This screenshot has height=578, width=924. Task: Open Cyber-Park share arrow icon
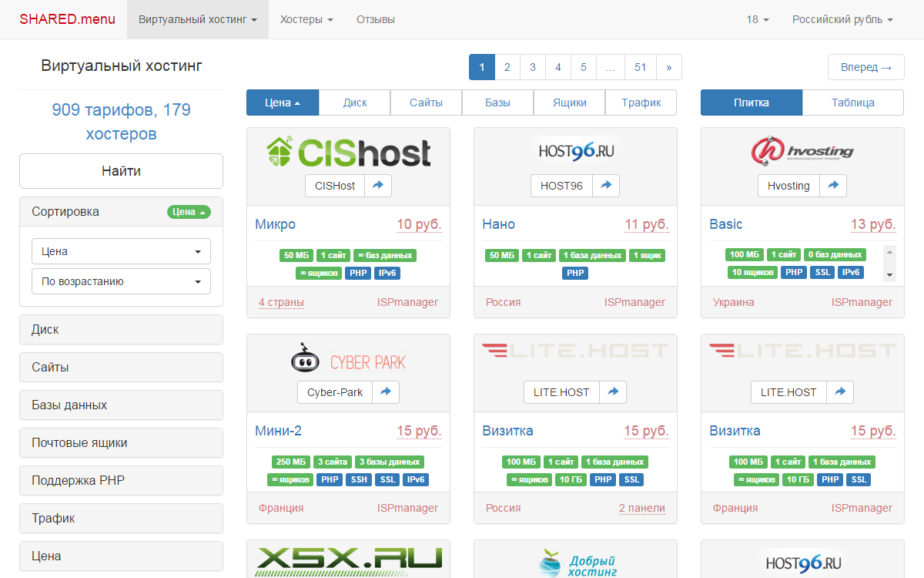pyautogui.click(x=386, y=392)
